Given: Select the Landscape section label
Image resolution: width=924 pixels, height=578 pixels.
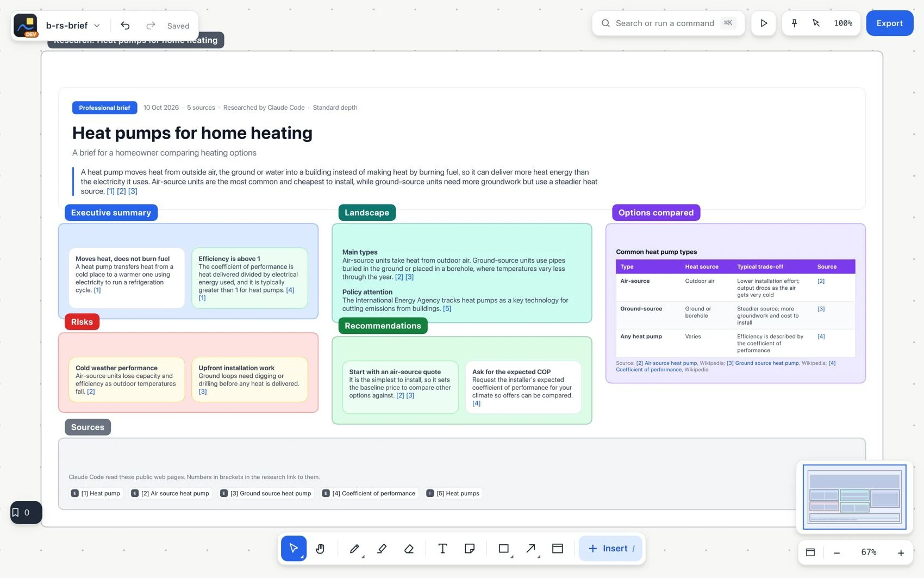Looking at the screenshot, I should click(x=367, y=213).
